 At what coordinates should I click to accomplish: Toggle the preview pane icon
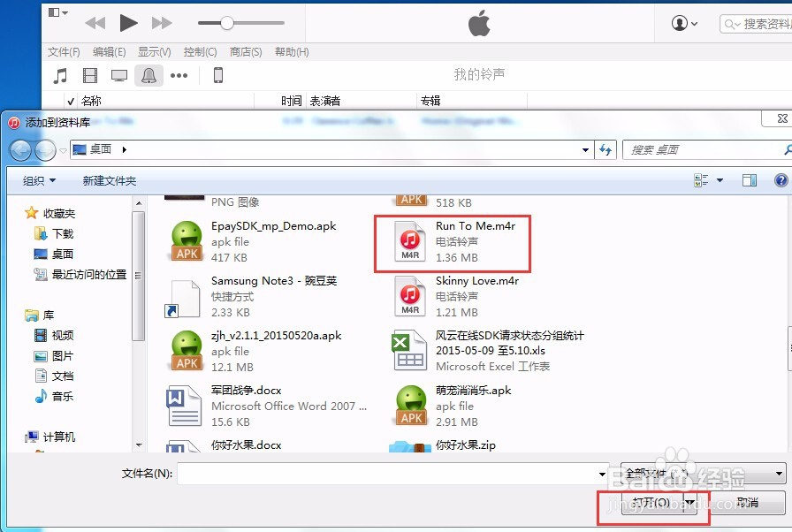pos(749,180)
